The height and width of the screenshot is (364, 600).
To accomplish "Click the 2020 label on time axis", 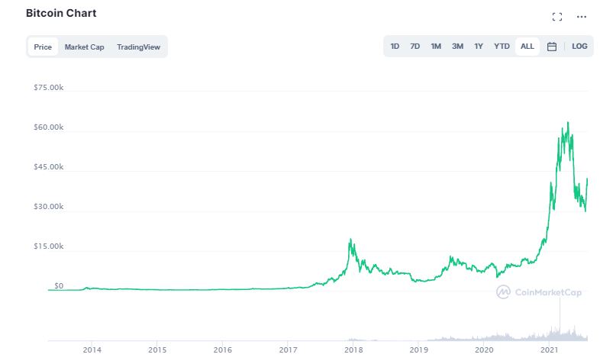I will (x=484, y=350).
